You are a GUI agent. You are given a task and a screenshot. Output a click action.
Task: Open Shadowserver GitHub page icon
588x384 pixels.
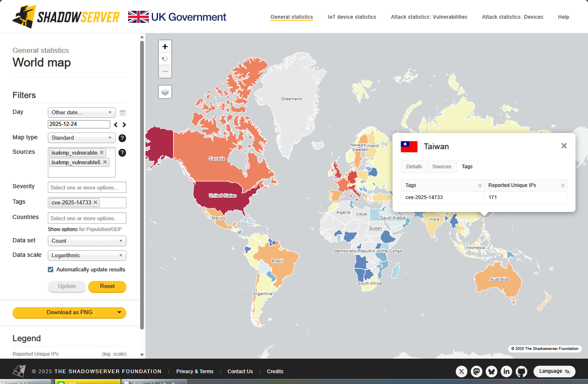[521, 371]
